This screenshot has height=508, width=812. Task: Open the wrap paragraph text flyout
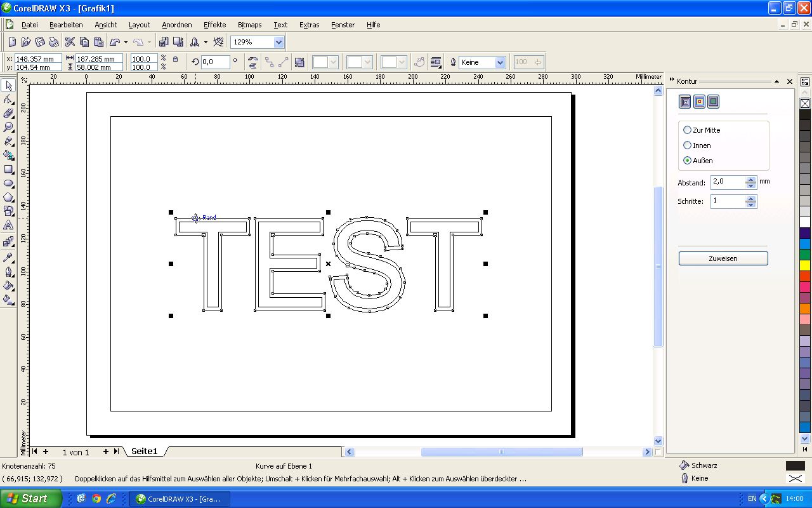click(x=436, y=62)
